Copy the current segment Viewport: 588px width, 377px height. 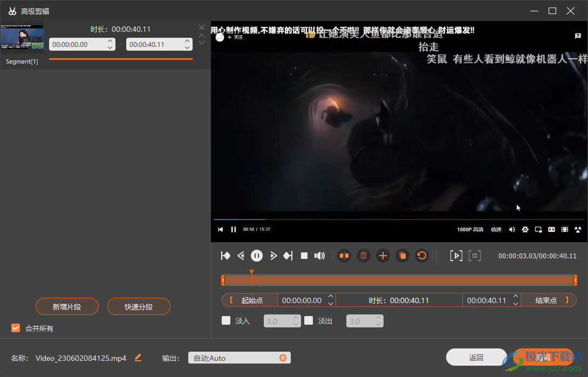[402, 256]
